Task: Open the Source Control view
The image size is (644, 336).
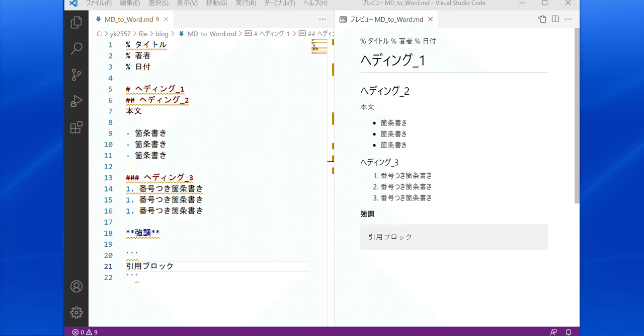Action: tap(76, 75)
